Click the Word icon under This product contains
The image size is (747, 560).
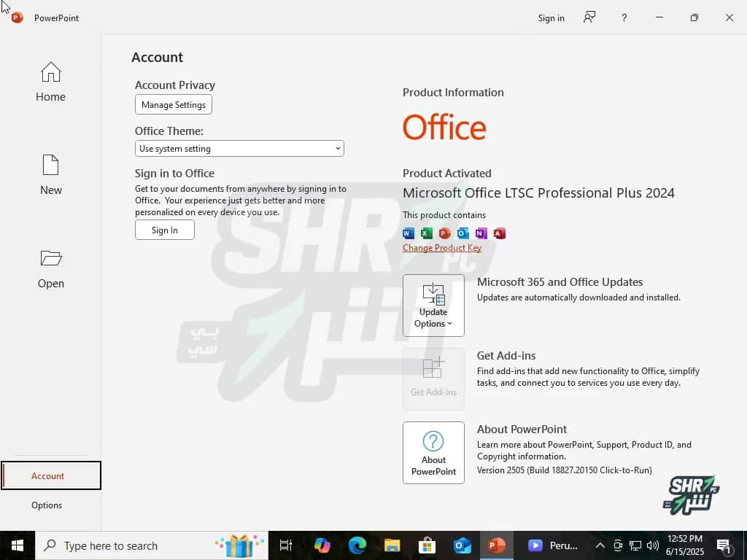409,233
